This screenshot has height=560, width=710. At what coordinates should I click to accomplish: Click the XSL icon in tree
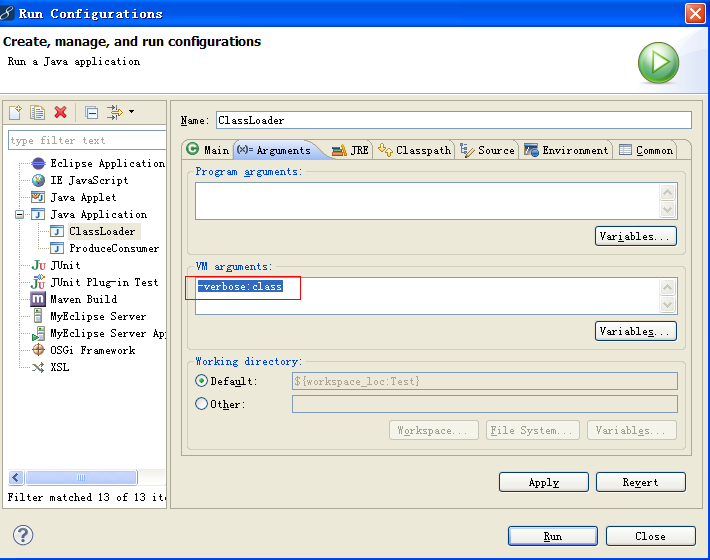38,367
